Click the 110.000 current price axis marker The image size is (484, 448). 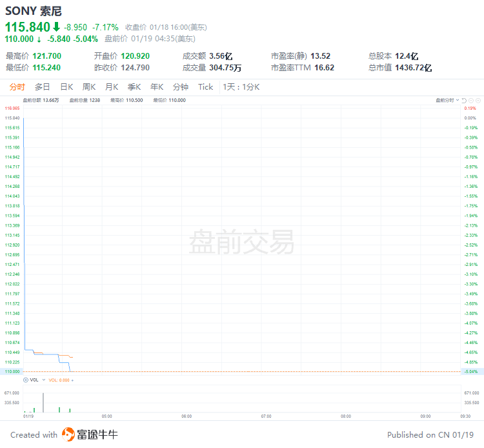click(x=12, y=372)
